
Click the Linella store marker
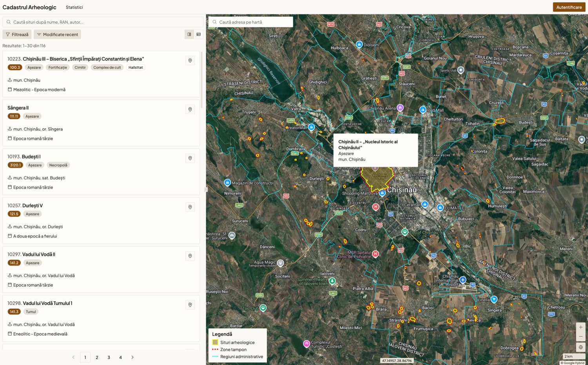pos(494,299)
